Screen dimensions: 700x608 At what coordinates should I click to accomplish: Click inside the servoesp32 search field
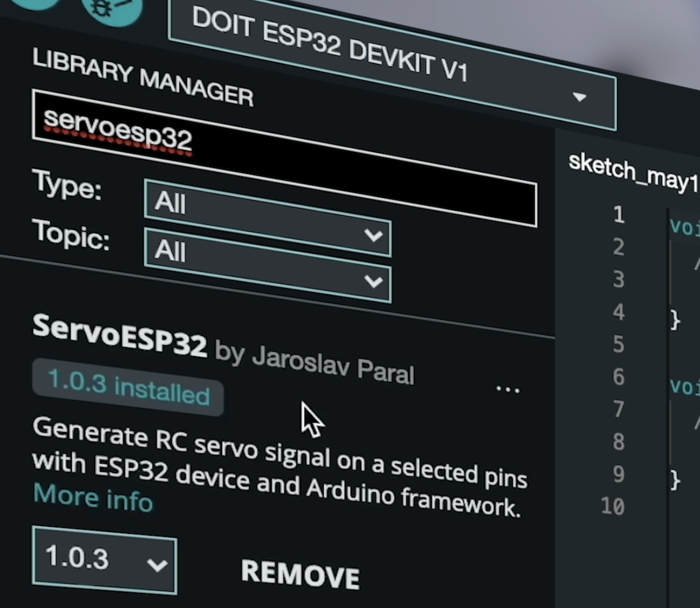284,158
